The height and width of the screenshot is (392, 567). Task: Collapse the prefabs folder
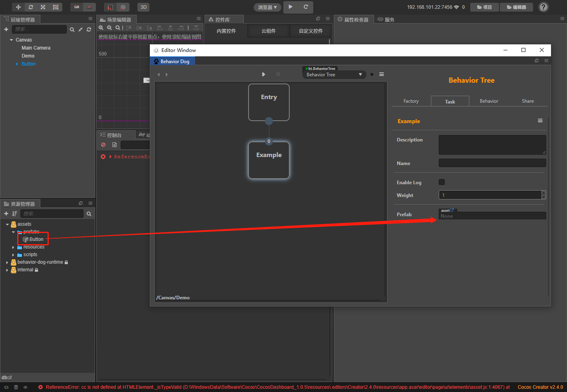click(13, 232)
